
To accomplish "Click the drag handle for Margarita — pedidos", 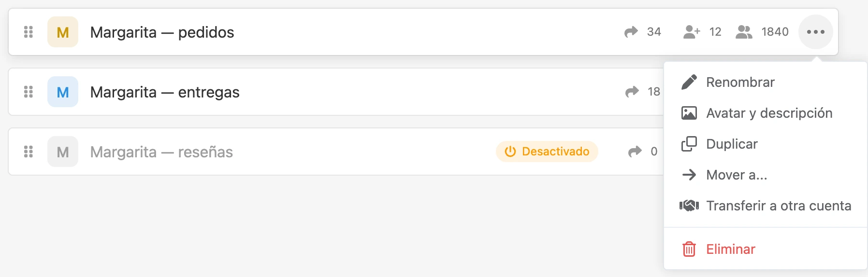I will (x=29, y=32).
